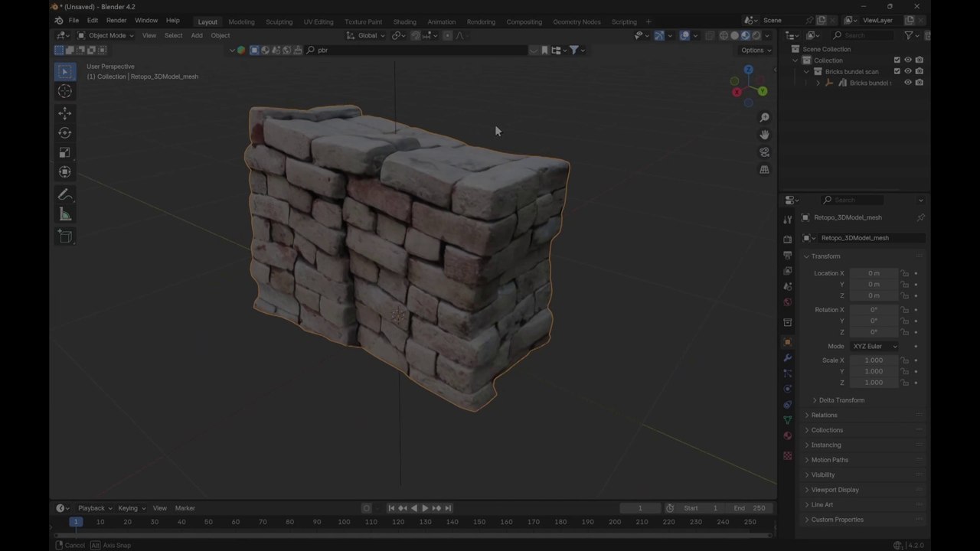Open the Object Data green triangle tab

click(x=787, y=420)
